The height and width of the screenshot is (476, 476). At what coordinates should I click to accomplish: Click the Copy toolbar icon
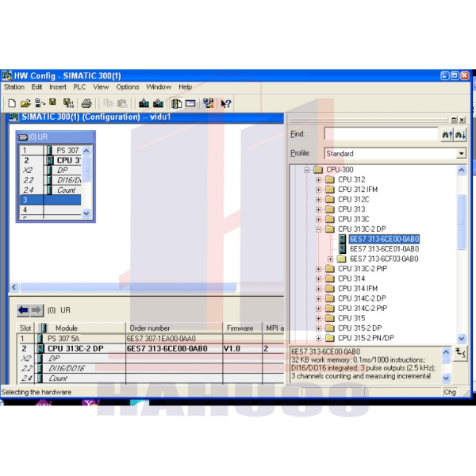108,103
